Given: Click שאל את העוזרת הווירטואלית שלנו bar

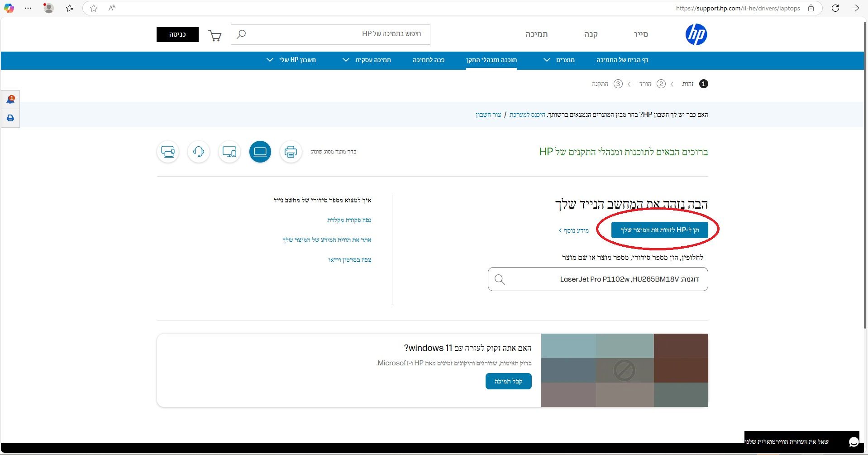Looking at the screenshot, I should click(801, 442).
